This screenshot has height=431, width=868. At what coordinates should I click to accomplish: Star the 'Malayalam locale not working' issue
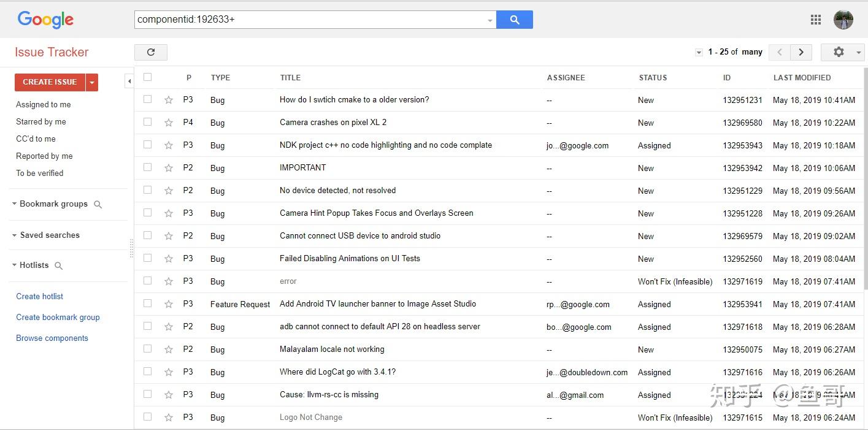click(x=169, y=349)
